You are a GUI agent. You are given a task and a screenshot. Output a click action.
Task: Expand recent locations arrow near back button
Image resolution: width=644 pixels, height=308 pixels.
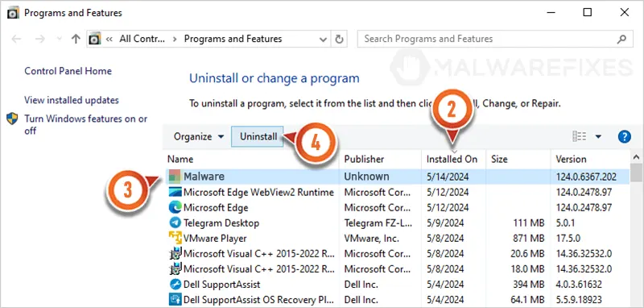tap(59, 39)
